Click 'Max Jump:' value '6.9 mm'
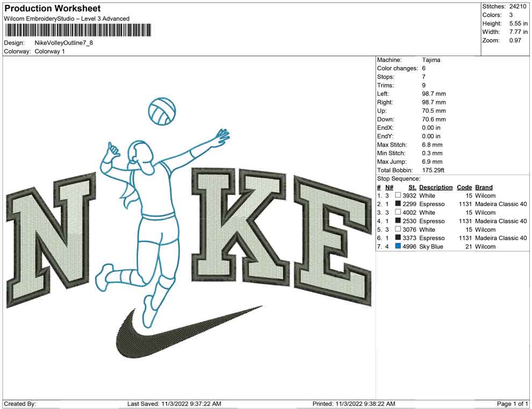 (x=432, y=162)
